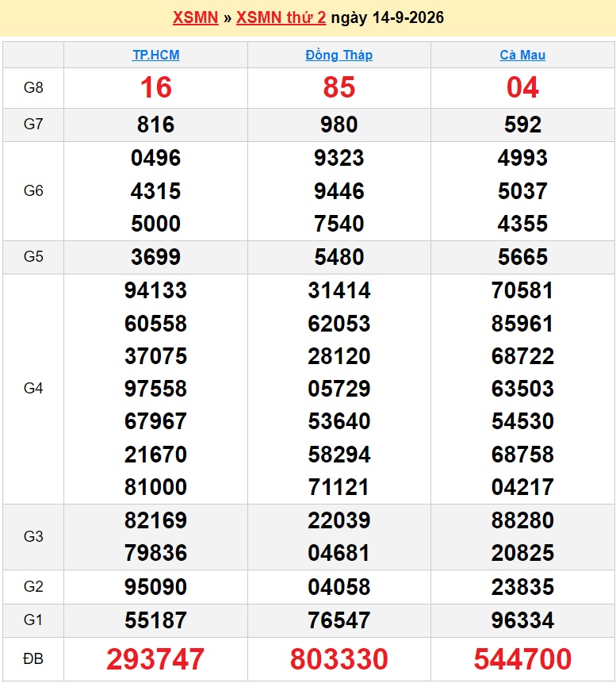Select G4 number 67967

[x=156, y=421]
